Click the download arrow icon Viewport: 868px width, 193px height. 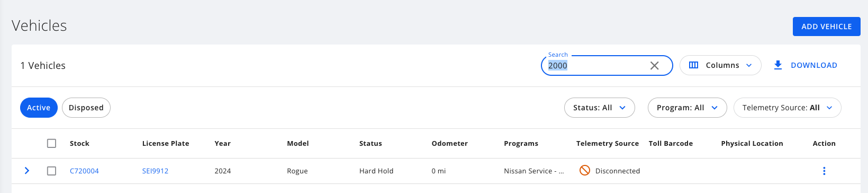777,65
